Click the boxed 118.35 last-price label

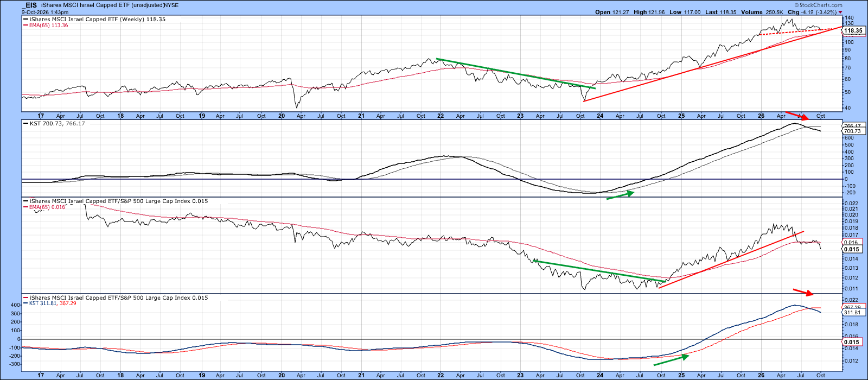click(853, 31)
